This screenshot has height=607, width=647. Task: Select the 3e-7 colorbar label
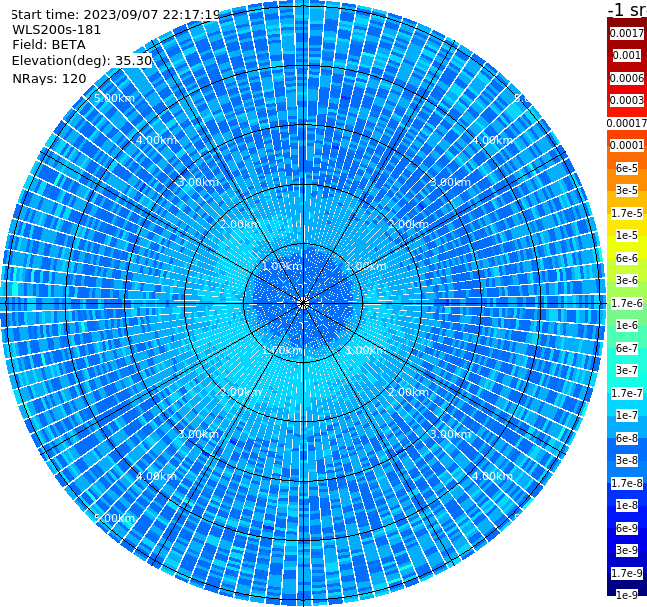pos(627,370)
